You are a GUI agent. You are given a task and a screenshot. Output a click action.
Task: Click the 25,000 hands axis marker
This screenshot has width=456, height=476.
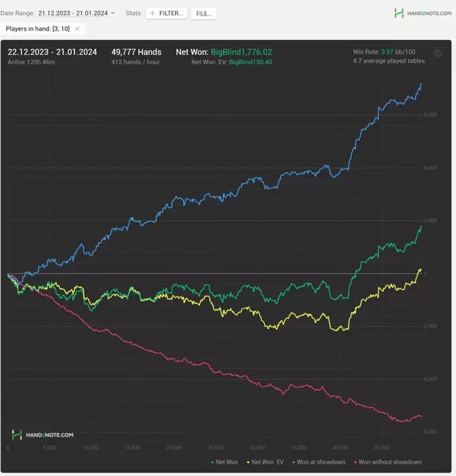215,447
